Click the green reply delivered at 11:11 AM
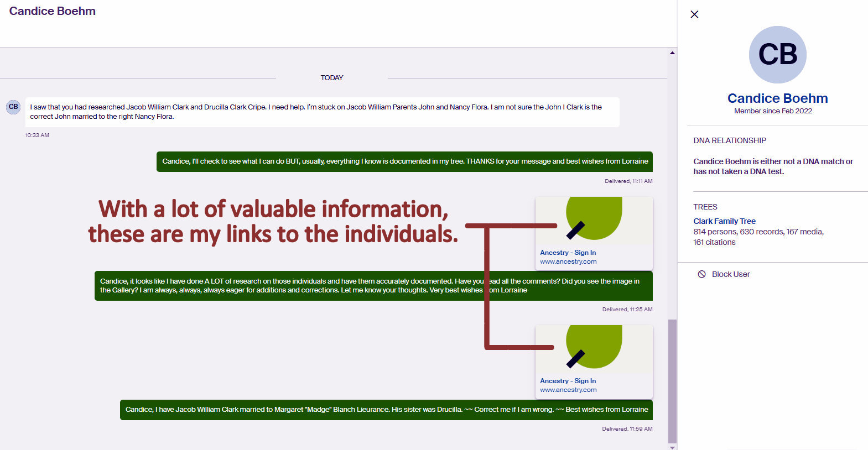 (404, 161)
